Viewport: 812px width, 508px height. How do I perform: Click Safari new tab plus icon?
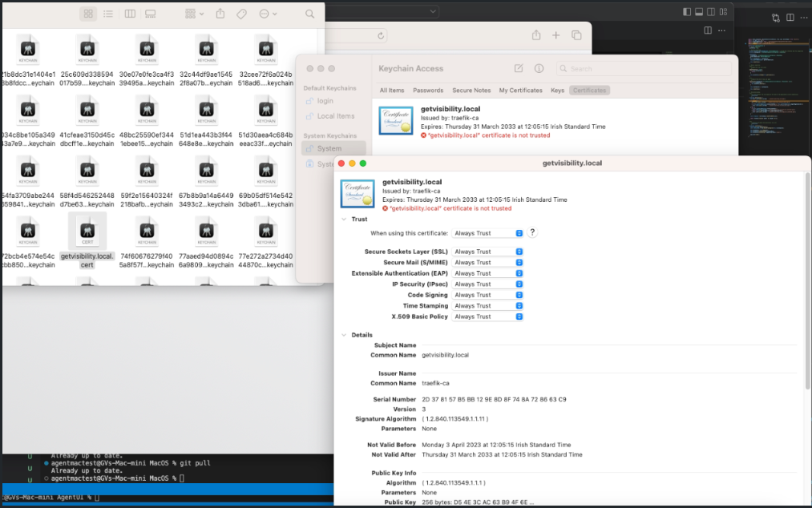pos(556,35)
